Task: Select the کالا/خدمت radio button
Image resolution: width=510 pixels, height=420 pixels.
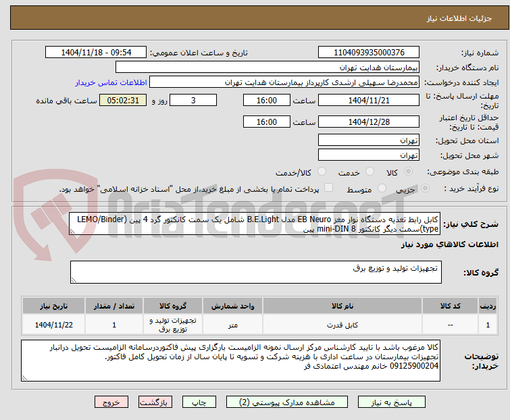Action: coord(322,172)
